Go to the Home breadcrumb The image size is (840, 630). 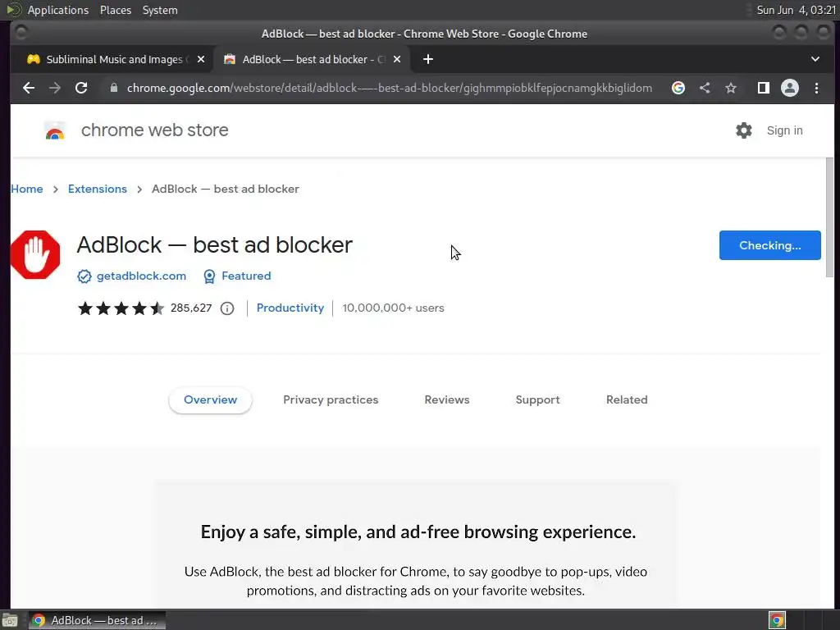coord(27,189)
